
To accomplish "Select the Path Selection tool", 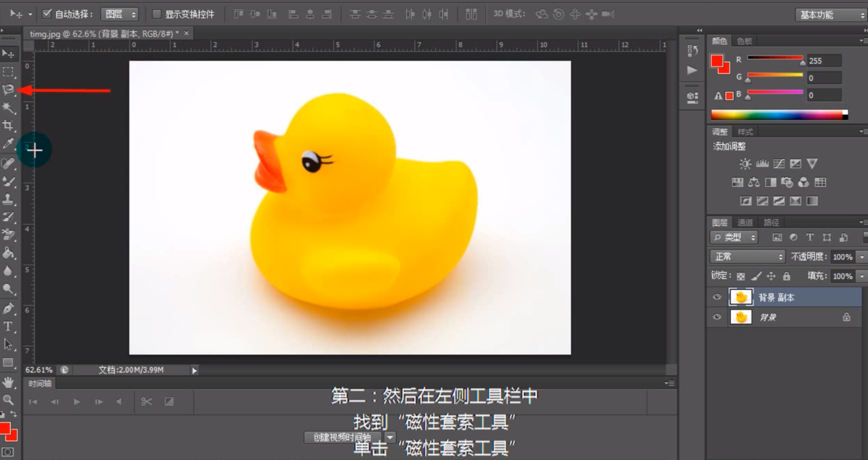I will (8, 344).
